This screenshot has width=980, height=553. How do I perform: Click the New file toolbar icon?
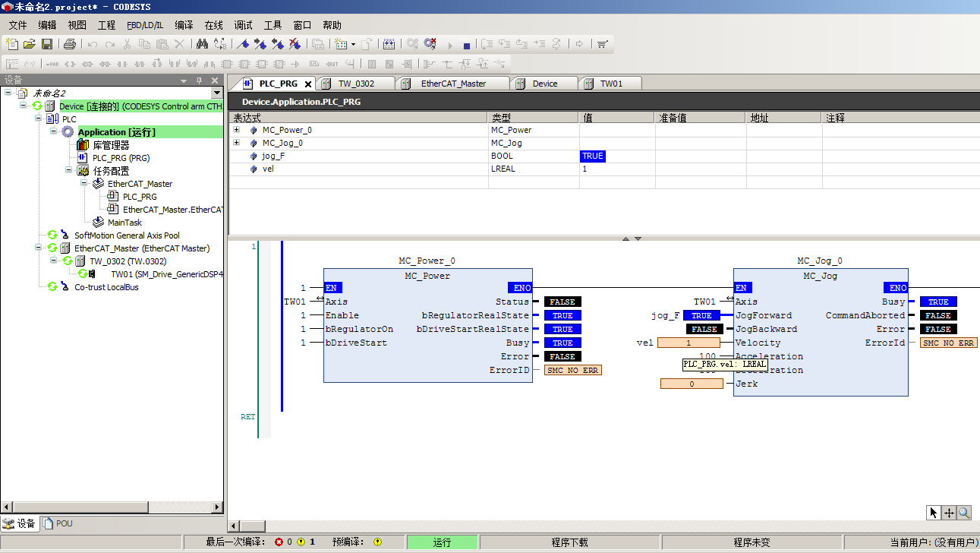coord(12,44)
